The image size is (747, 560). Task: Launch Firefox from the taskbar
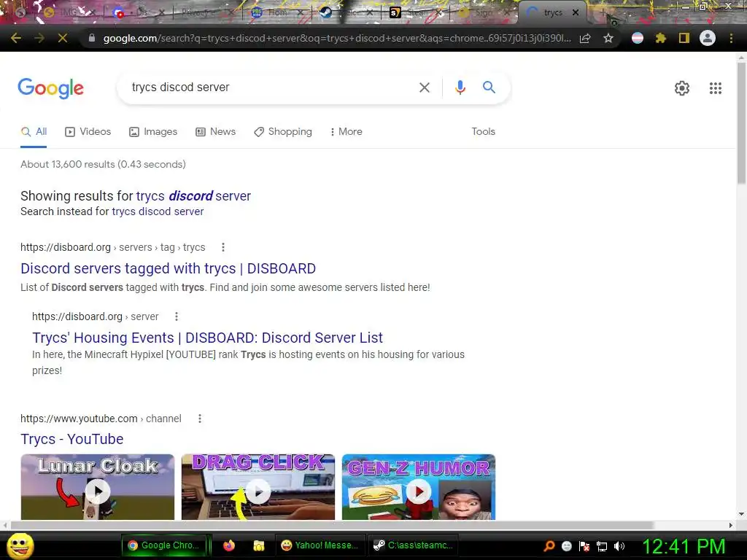(229, 545)
